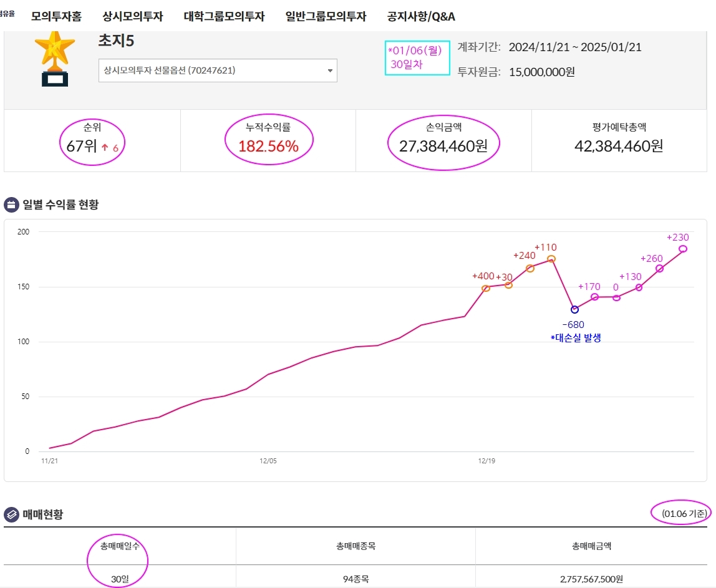
Task: Open the 상시모의투자 선물옵션 account dropdown
Action: (218, 70)
